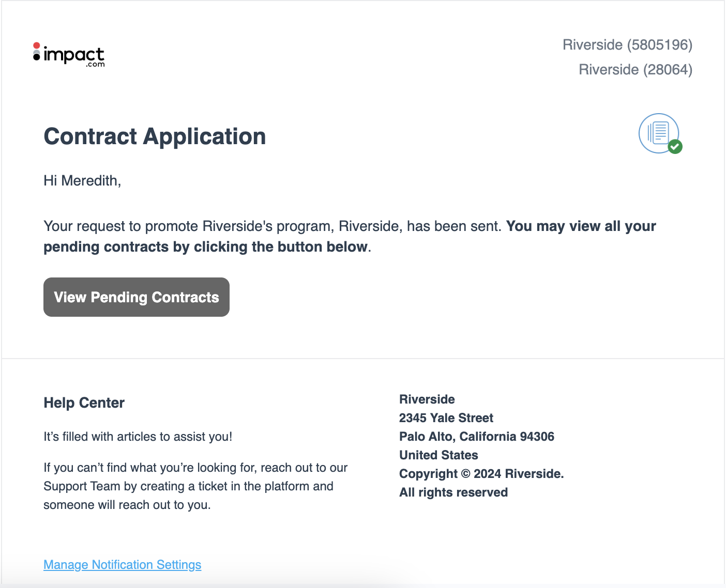Click the Help Center heading
726x588 pixels.
(84, 403)
